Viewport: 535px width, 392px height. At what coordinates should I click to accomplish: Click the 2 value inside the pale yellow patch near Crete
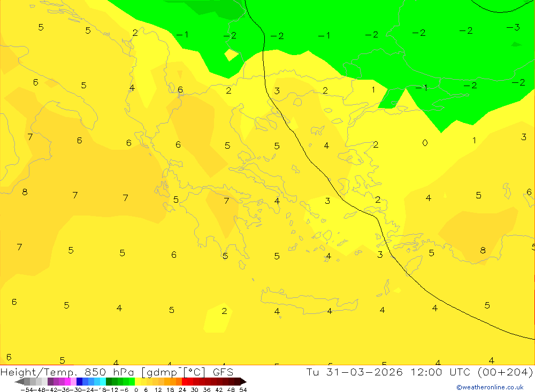tap(224, 311)
